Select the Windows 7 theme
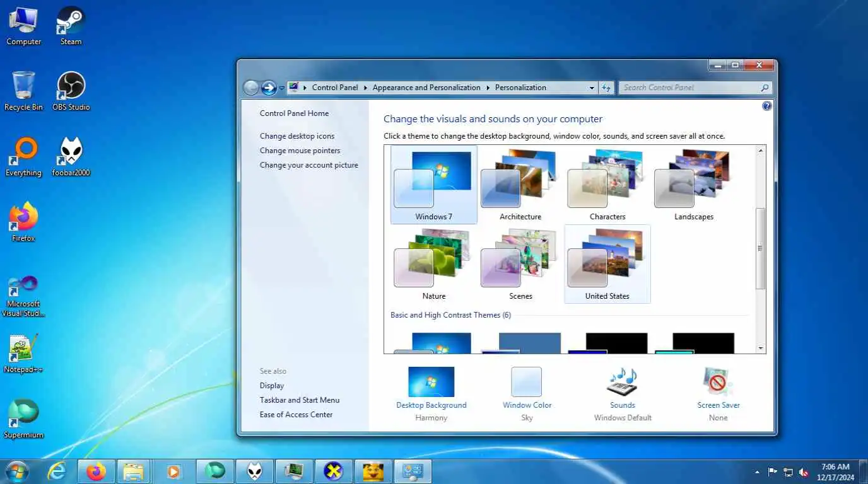 [434, 185]
